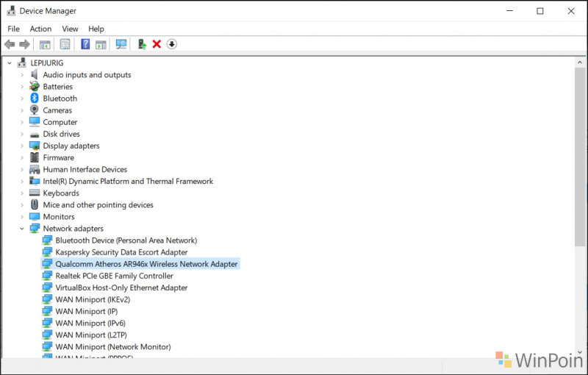588x375 pixels.
Task: Expand the Computer node
Action: (x=22, y=122)
